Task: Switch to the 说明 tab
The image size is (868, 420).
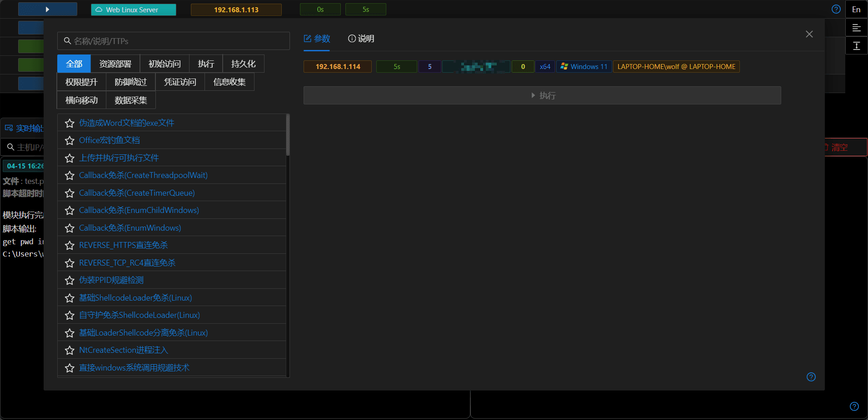Action: pyautogui.click(x=361, y=39)
